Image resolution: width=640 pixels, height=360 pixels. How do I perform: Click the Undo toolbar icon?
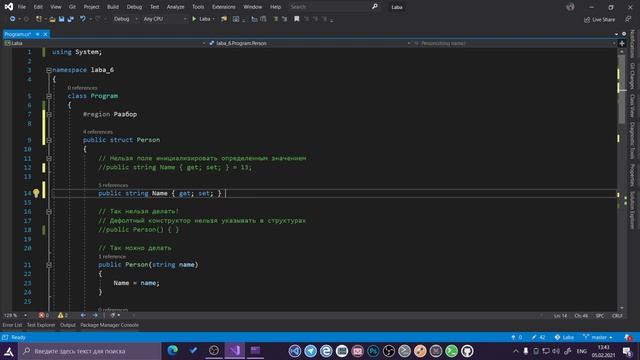click(83, 19)
